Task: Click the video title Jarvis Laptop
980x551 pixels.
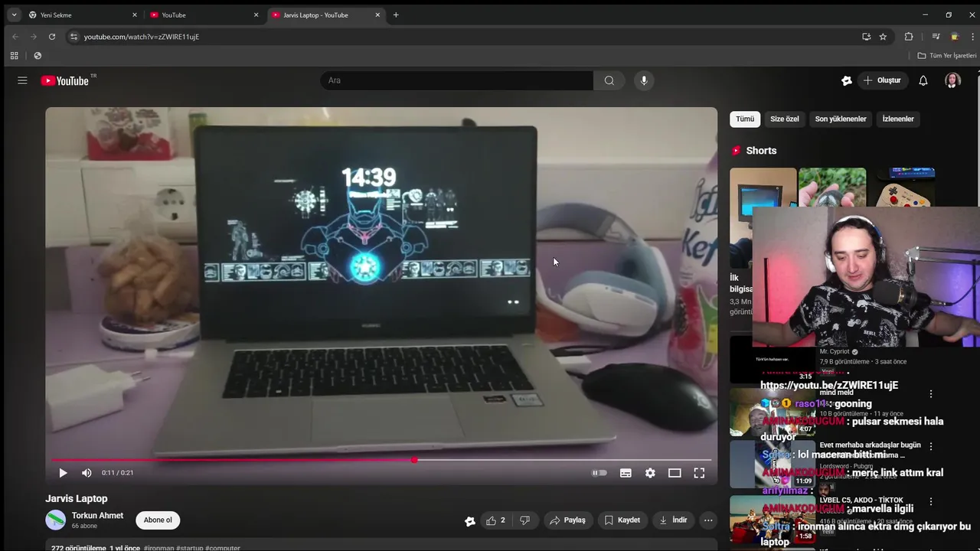Action: pyautogui.click(x=77, y=498)
